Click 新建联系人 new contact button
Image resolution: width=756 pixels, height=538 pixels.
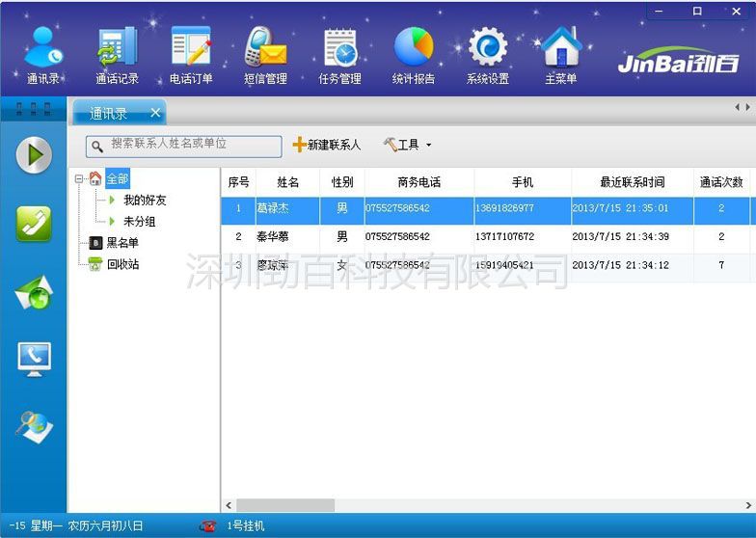[327, 145]
